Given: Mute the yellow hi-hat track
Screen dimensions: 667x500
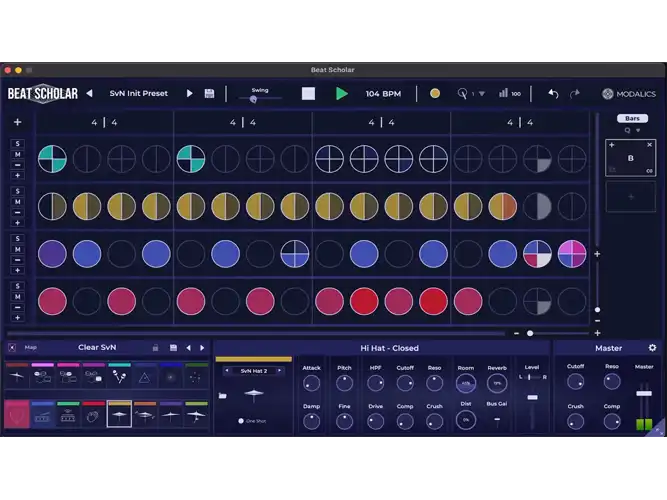Looking at the screenshot, I should pyautogui.click(x=17, y=202).
